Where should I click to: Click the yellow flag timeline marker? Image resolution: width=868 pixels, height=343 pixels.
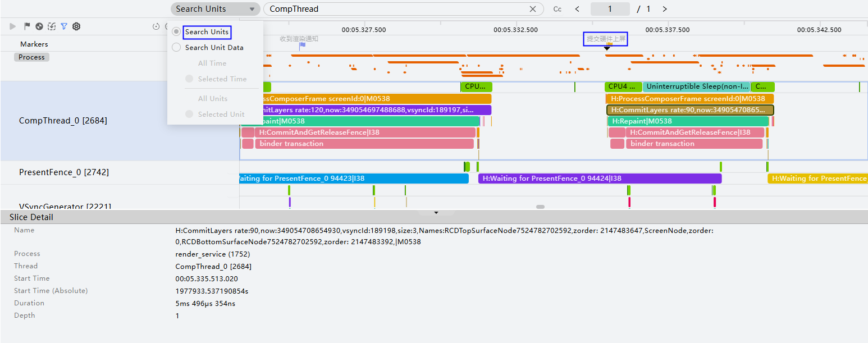(609, 43)
